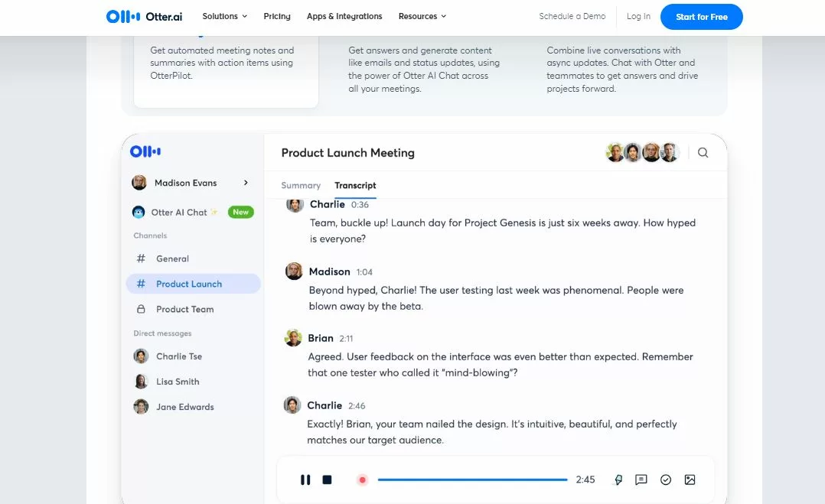
Task: Open the Pricing page
Action: click(x=277, y=16)
